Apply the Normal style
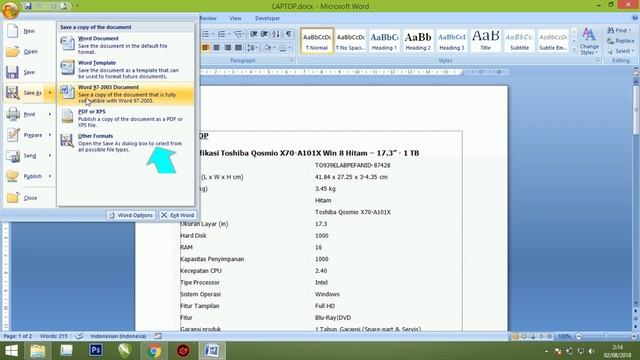 click(317, 41)
